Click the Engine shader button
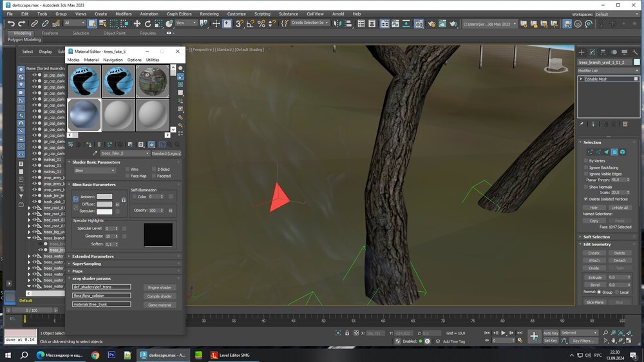The width and height of the screenshot is (644, 362). point(159,287)
